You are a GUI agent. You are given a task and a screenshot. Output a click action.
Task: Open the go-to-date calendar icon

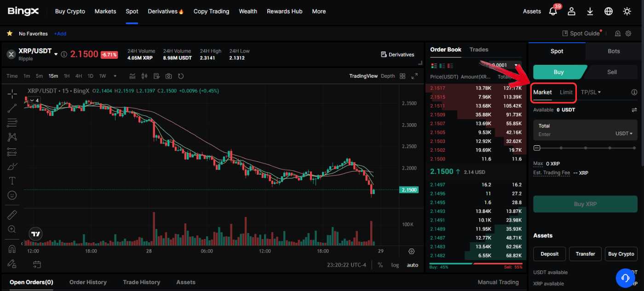(37, 264)
